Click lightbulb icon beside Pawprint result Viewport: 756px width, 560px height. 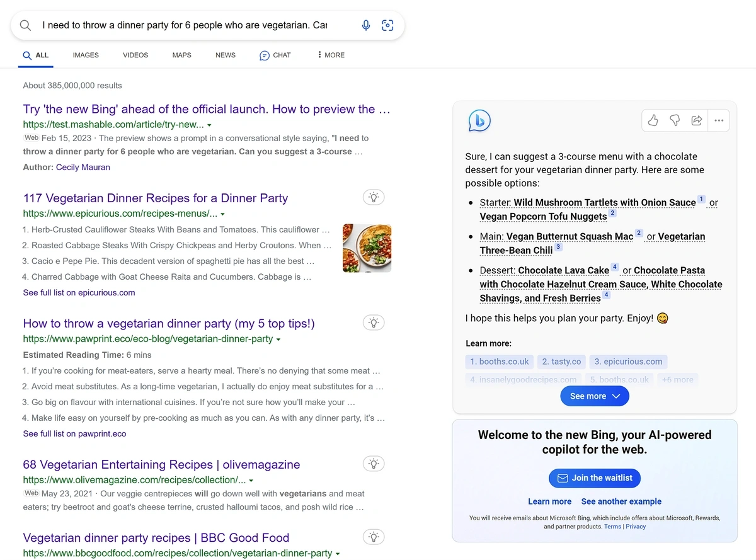[374, 323]
